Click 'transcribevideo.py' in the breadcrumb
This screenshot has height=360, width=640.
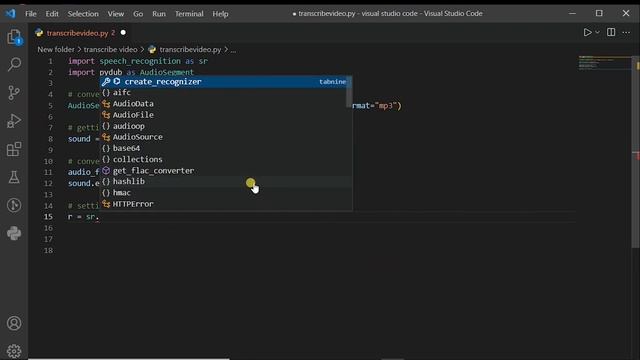point(190,49)
